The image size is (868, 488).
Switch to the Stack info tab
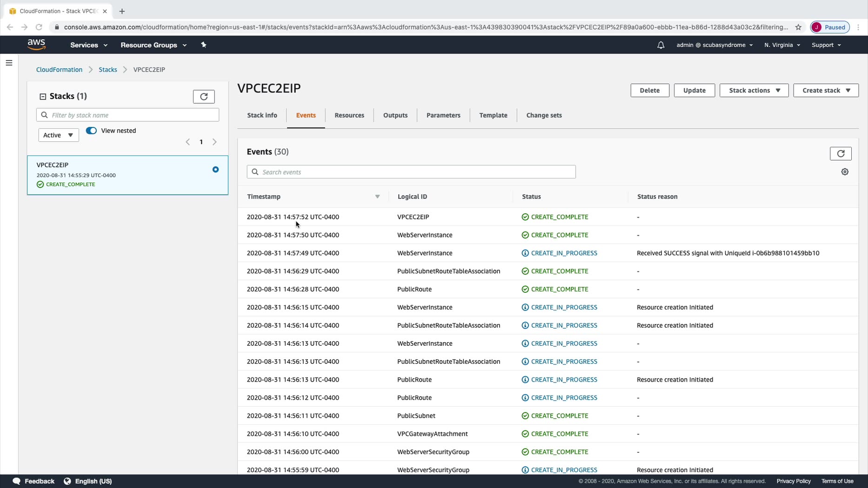(262, 115)
